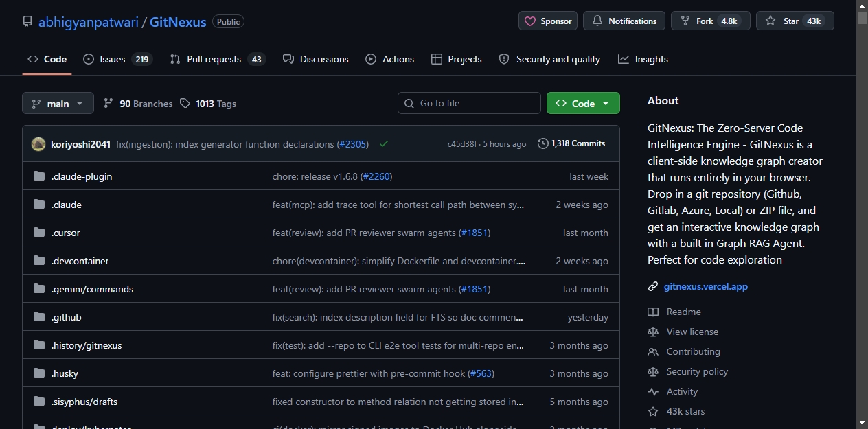
Task: Open the Security and quality tab
Action: (x=549, y=59)
